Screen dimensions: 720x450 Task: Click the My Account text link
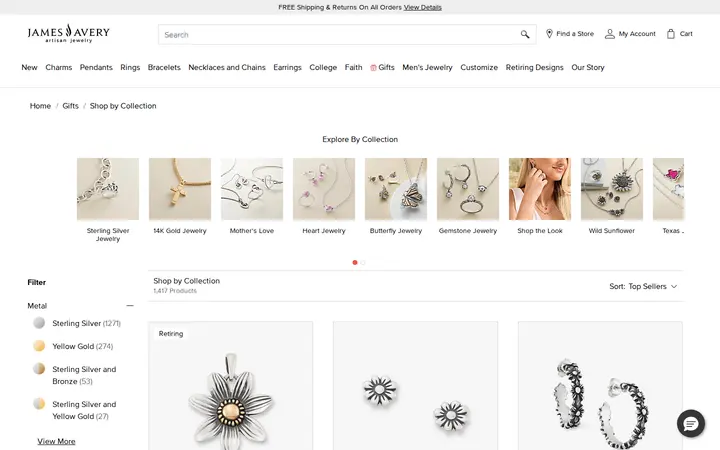637,34
